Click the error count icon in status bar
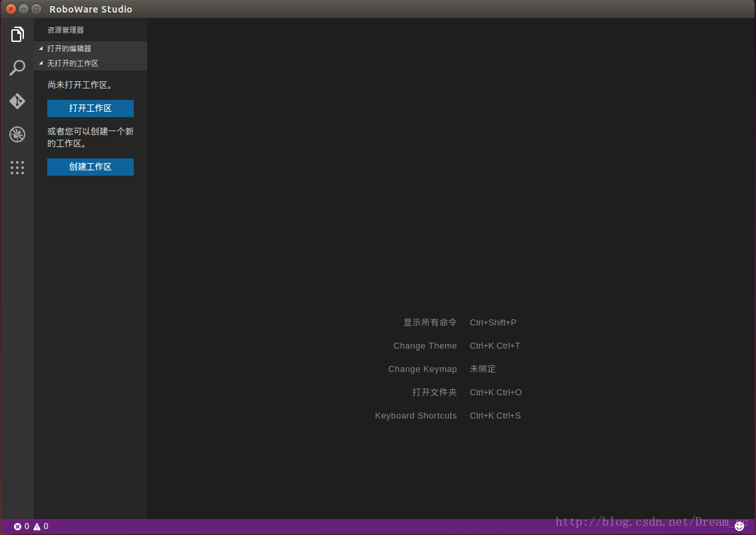Screen dimensions: 756x535 [x=18, y=526]
